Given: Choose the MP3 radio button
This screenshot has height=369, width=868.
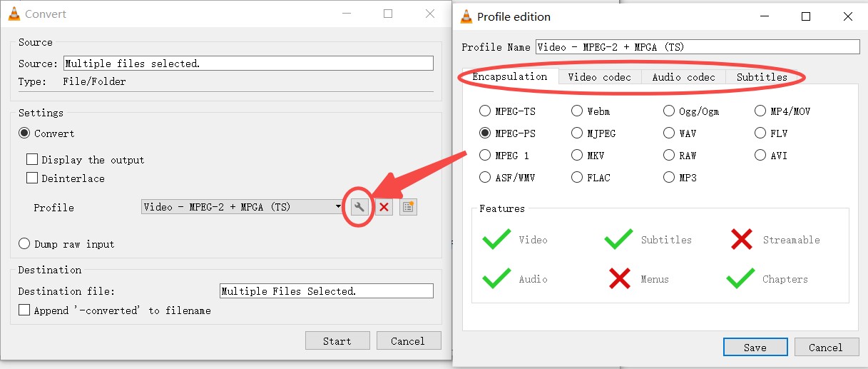Looking at the screenshot, I should (x=669, y=178).
